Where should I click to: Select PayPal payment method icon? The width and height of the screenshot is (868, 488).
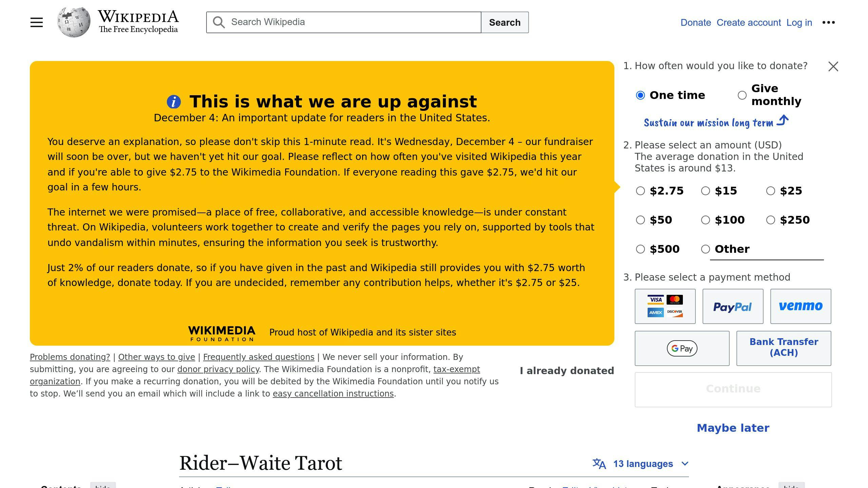click(x=733, y=306)
